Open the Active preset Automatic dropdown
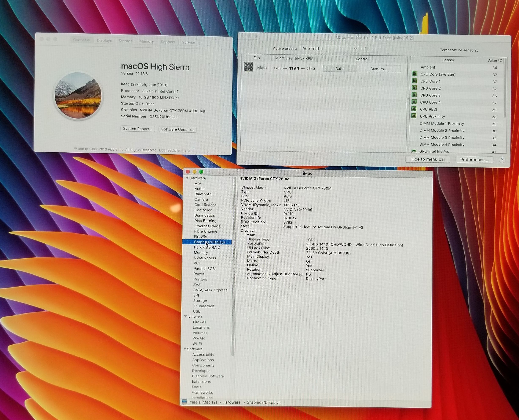Viewport: 519px width, 420px height. pos(329,49)
